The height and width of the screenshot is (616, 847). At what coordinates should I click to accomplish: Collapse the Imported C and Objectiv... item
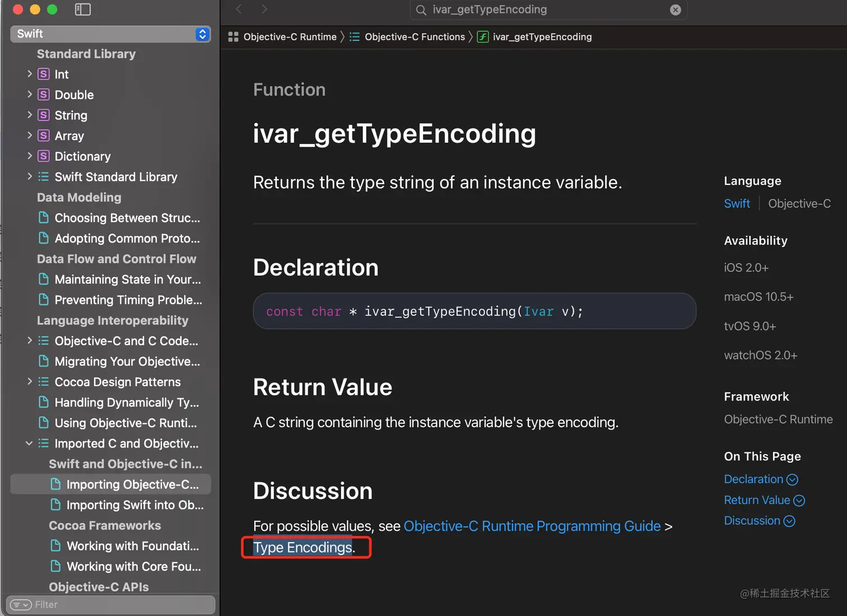tap(29, 443)
